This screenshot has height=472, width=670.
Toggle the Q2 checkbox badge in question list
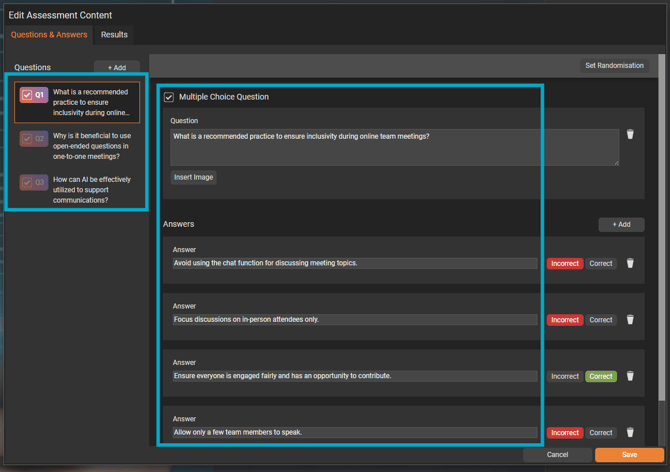tap(33, 138)
